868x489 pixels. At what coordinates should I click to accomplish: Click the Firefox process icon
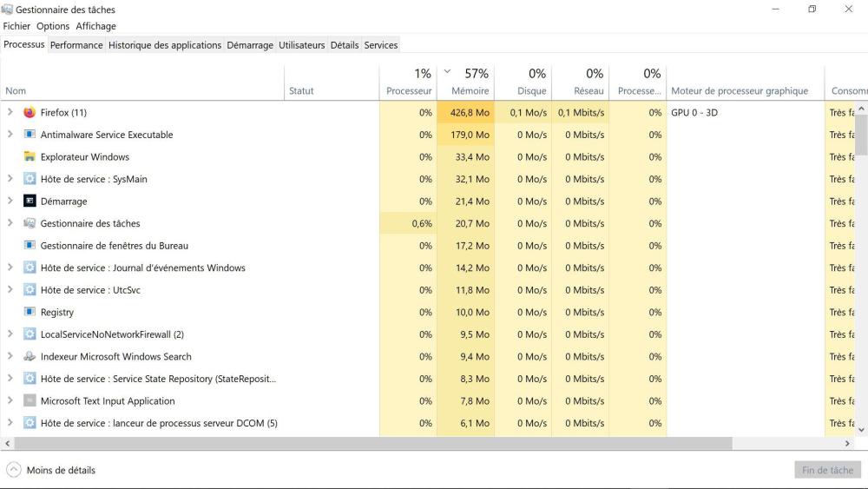point(30,113)
